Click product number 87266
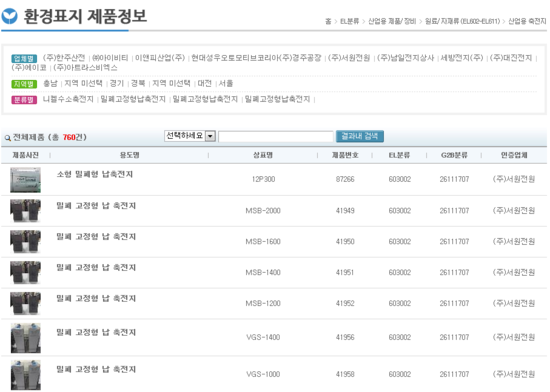 [345, 179]
